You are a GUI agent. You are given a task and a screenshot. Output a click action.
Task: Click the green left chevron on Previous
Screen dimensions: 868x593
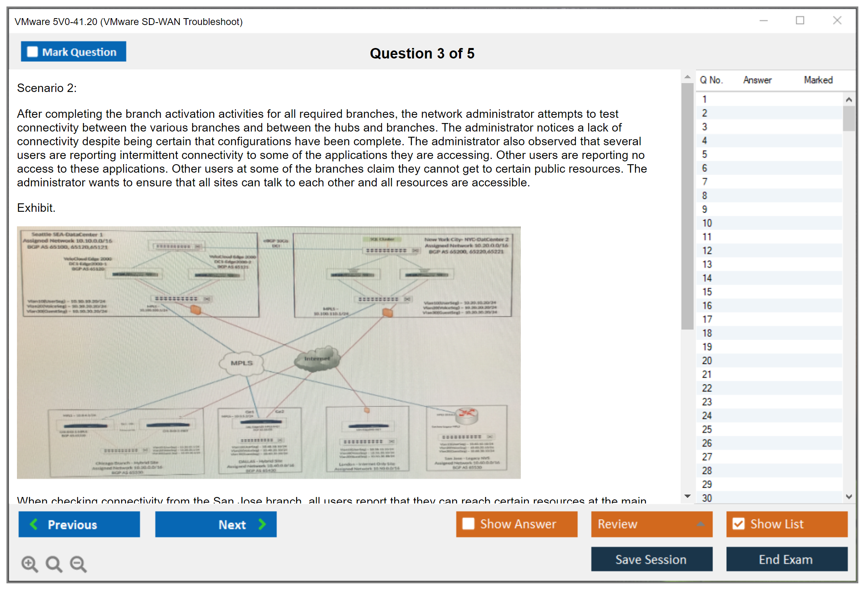point(34,524)
